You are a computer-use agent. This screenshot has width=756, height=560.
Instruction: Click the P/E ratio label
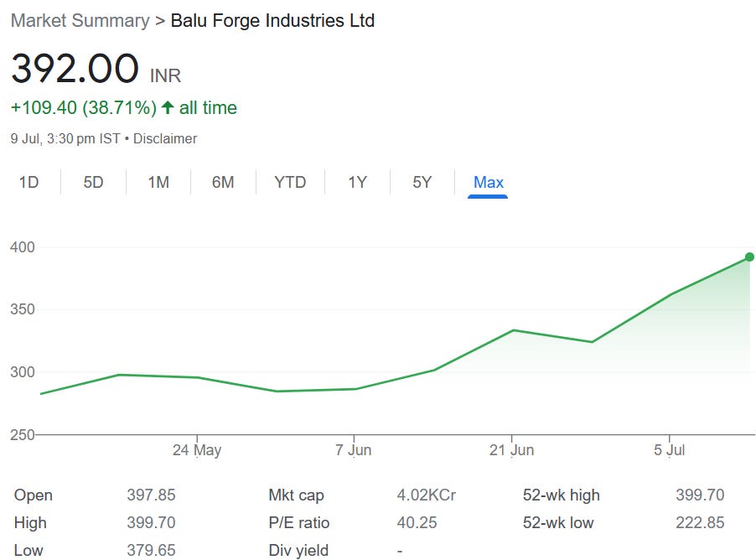[299, 523]
